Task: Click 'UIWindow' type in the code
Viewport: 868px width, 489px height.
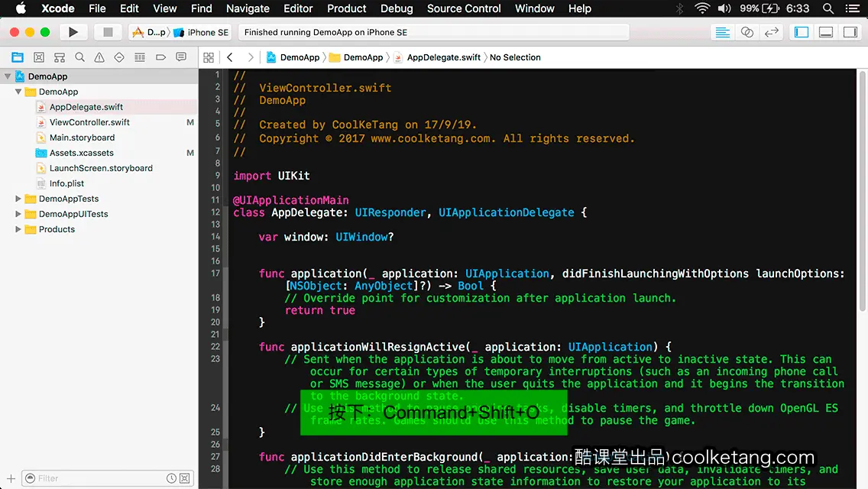Action: 361,237
